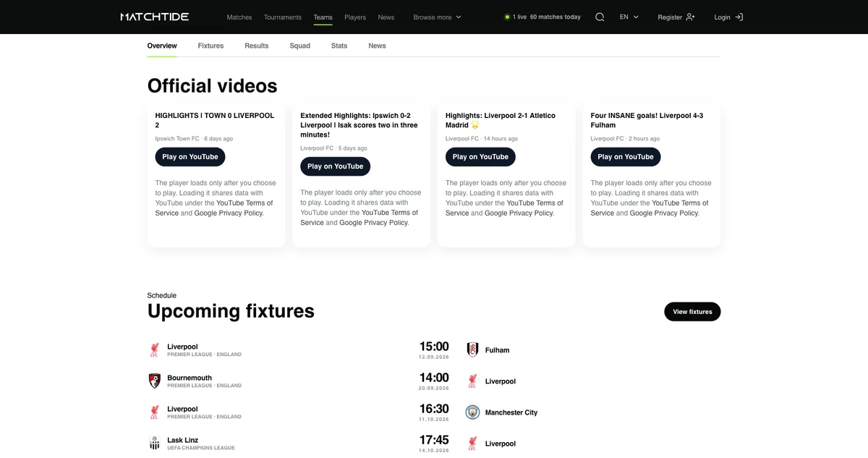The image size is (868, 458).
Task: Click the Register user-plus icon
Action: (690, 17)
